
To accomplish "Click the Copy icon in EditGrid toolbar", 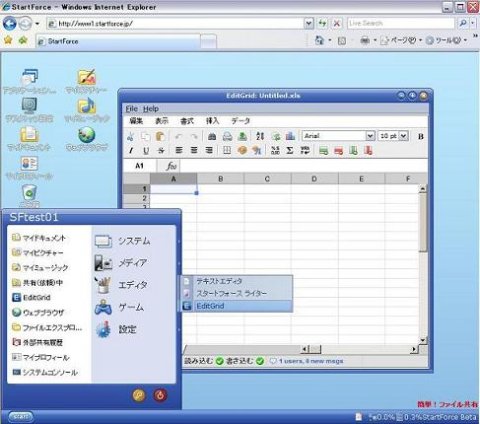I will pyautogui.click(x=145, y=136).
